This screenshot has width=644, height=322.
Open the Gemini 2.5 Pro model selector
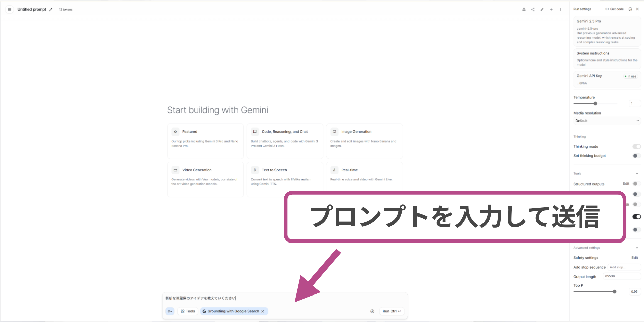point(607,32)
